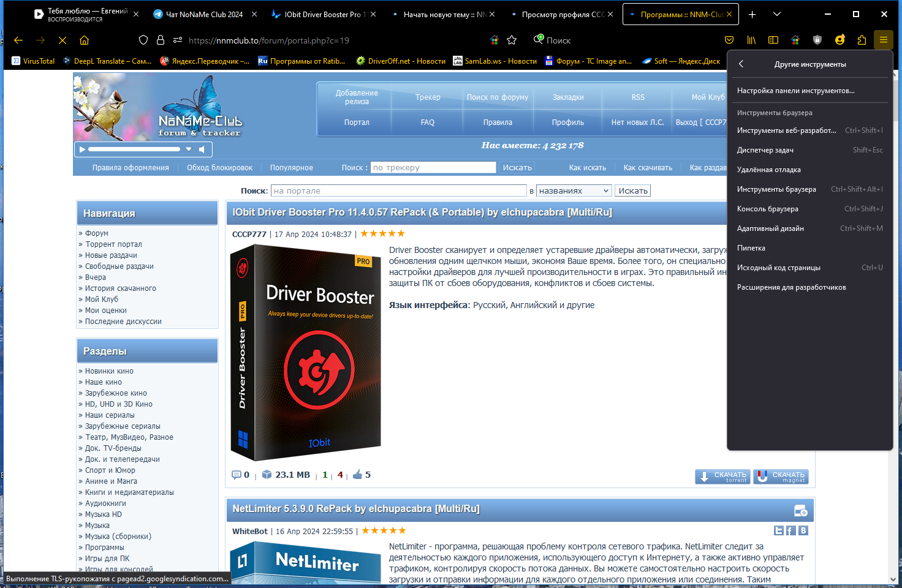Select 'Адаптивный дизайн' menu entry

(x=809, y=228)
